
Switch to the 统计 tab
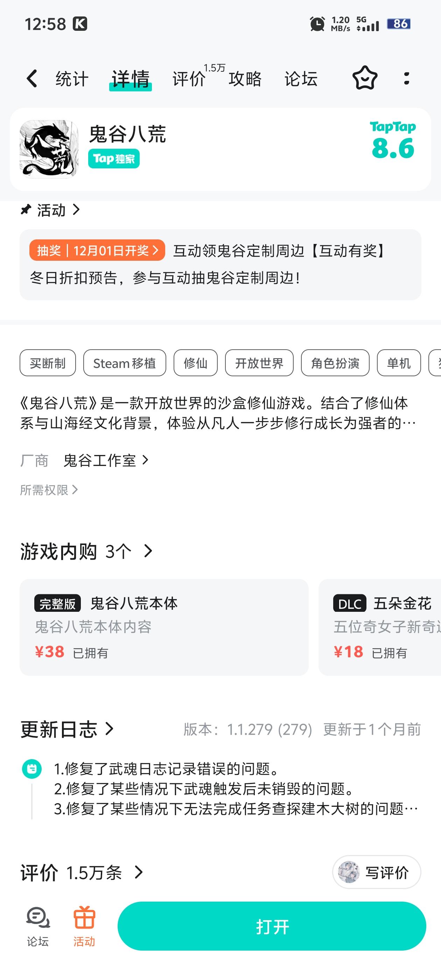pyautogui.click(x=72, y=79)
